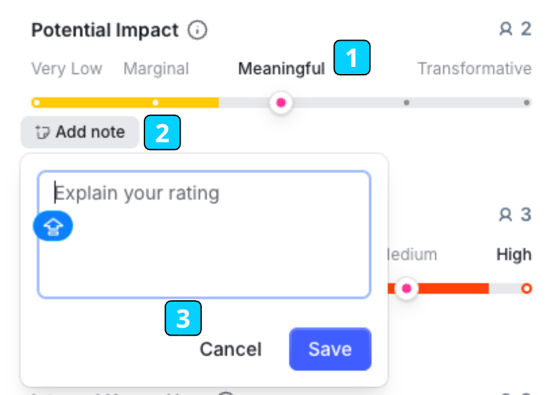Open the Add note button
Screen dimensions: 547x395
(80, 132)
